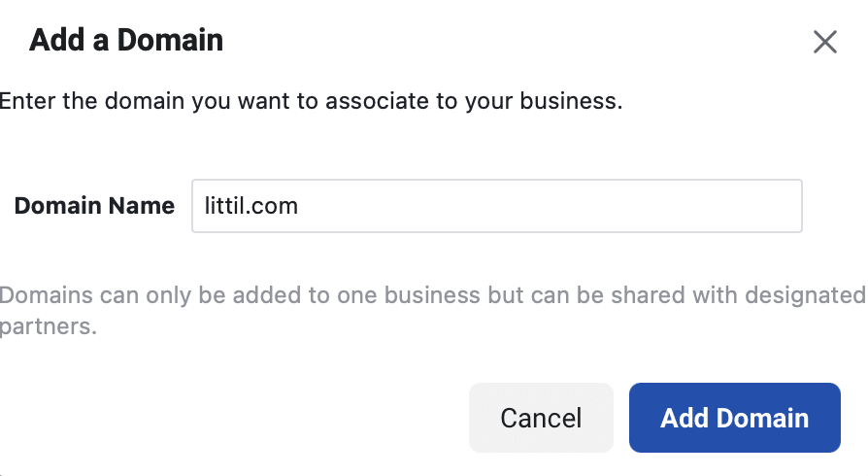Click the Add a Domain heading
The image size is (868, 476).
[x=126, y=41]
